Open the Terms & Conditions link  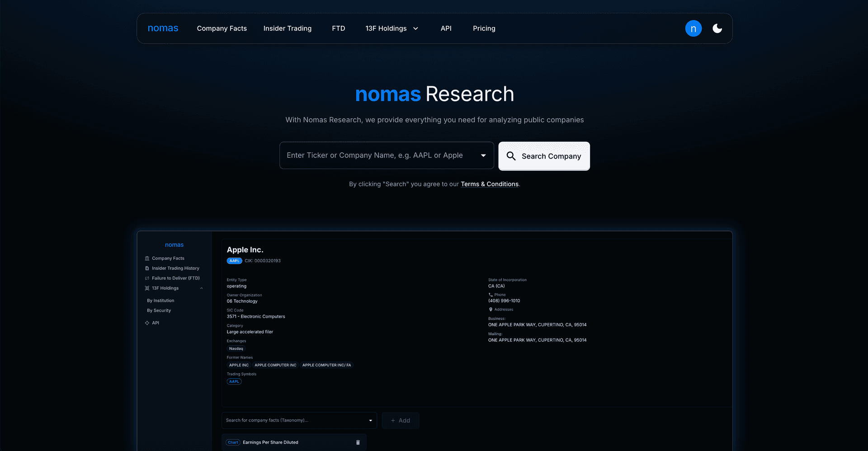pos(490,184)
